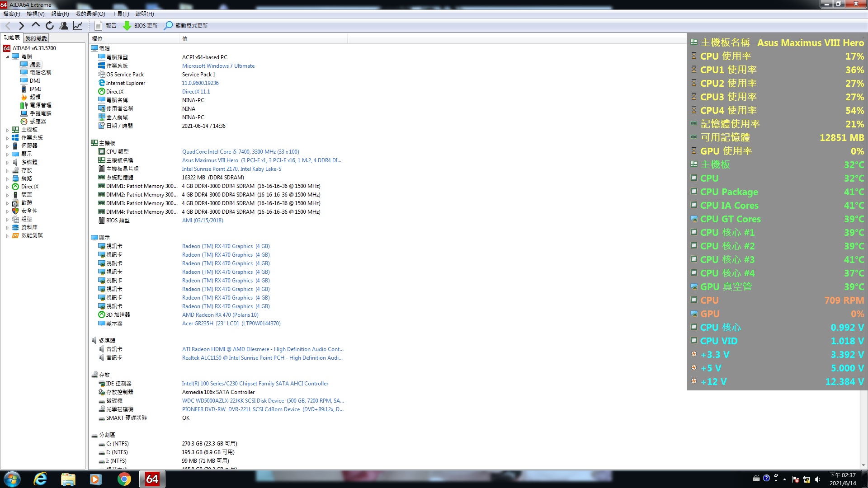This screenshot has height=488, width=868.
Task: Open QuadCore Intel Core i5-7400 link
Action: (x=241, y=152)
